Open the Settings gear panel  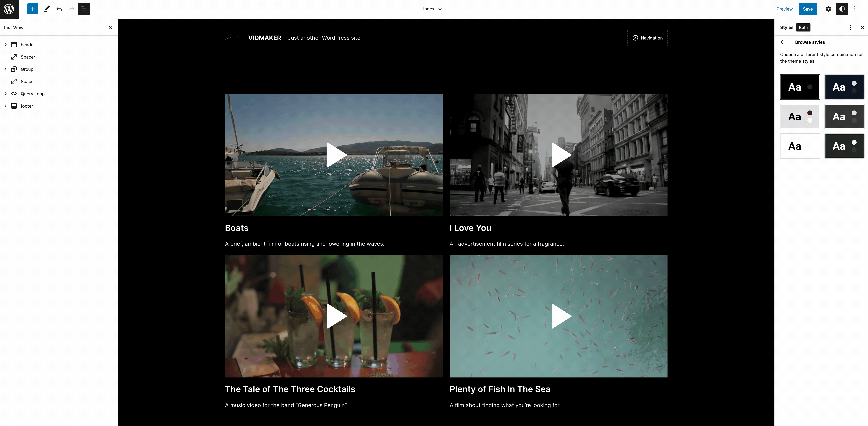click(x=828, y=9)
